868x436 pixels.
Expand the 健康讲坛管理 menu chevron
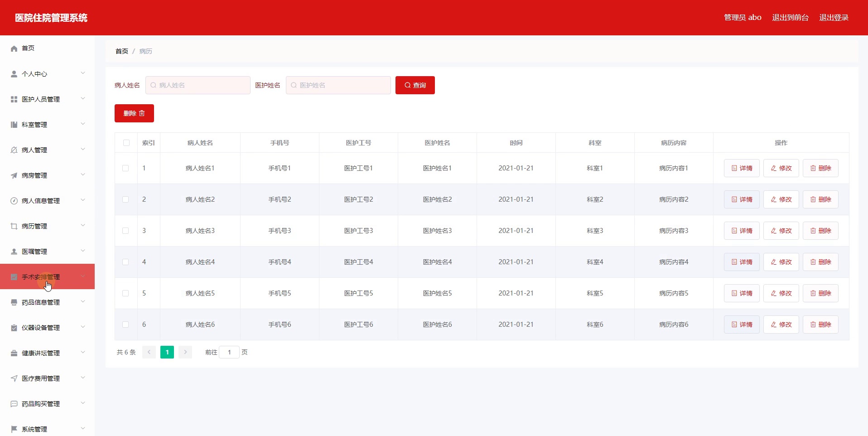click(x=83, y=353)
